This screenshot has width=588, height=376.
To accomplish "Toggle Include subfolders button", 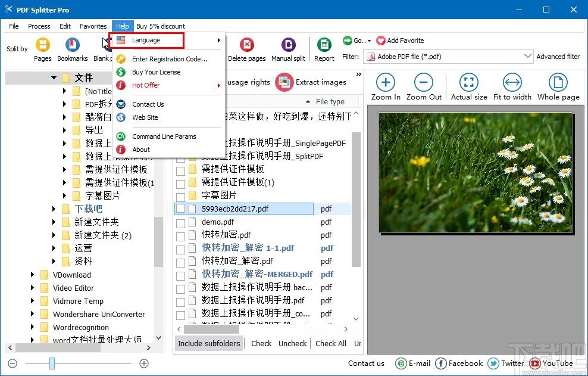I will click(209, 343).
